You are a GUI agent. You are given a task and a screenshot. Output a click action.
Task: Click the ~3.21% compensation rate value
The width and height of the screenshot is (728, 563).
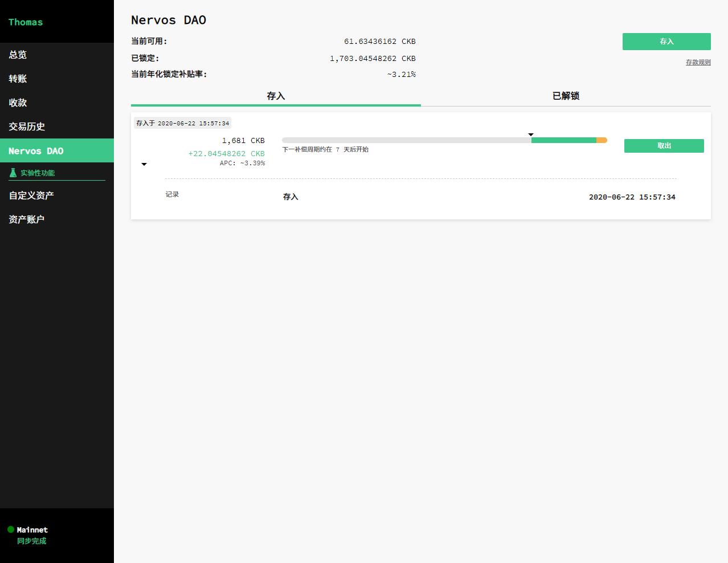pos(402,75)
